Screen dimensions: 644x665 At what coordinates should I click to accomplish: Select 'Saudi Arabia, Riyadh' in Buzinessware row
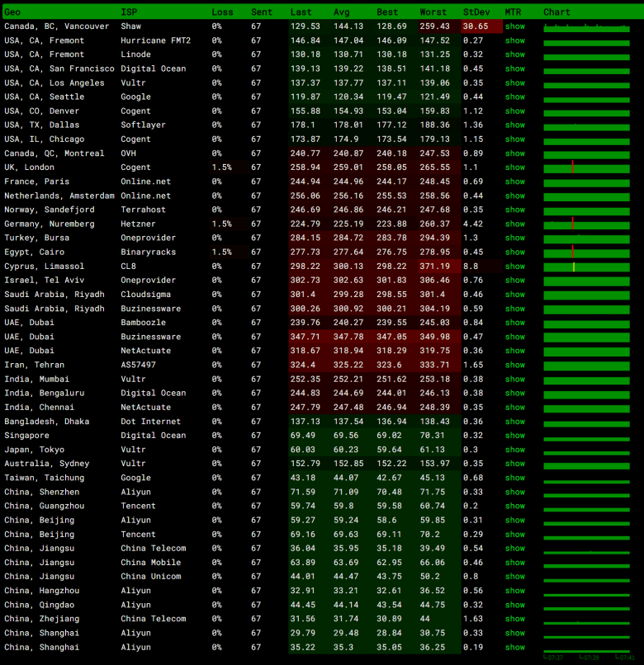pyautogui.click(x=54, y=309)
